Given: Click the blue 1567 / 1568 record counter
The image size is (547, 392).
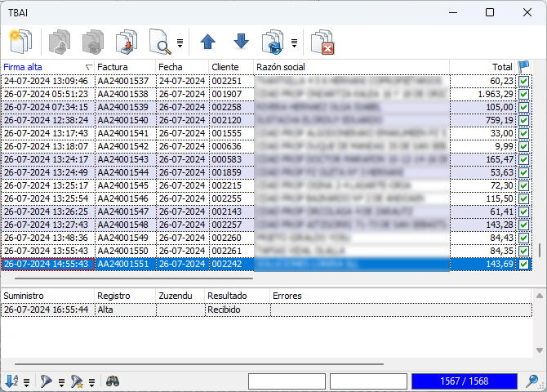Looking at the screenshot, I should coord(465,381).
